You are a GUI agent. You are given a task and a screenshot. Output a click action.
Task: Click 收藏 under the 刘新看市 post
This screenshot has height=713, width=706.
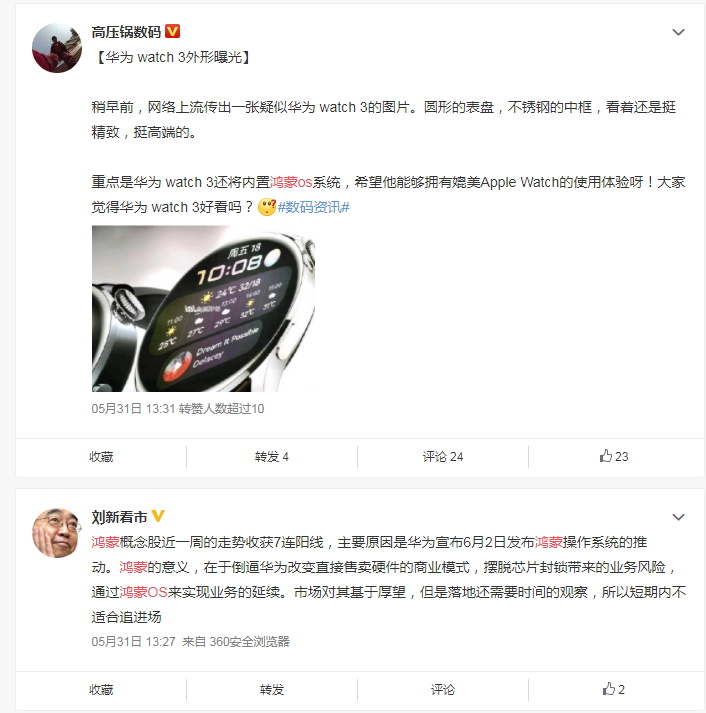pos(101,690)
